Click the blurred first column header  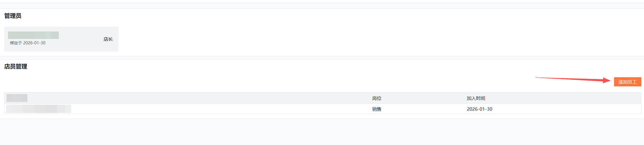pos(17,98)
